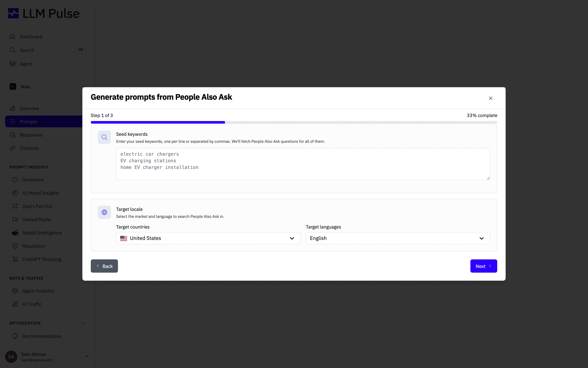Click the Next button
This screenshot has width=588, height=368.
point(483,266)
